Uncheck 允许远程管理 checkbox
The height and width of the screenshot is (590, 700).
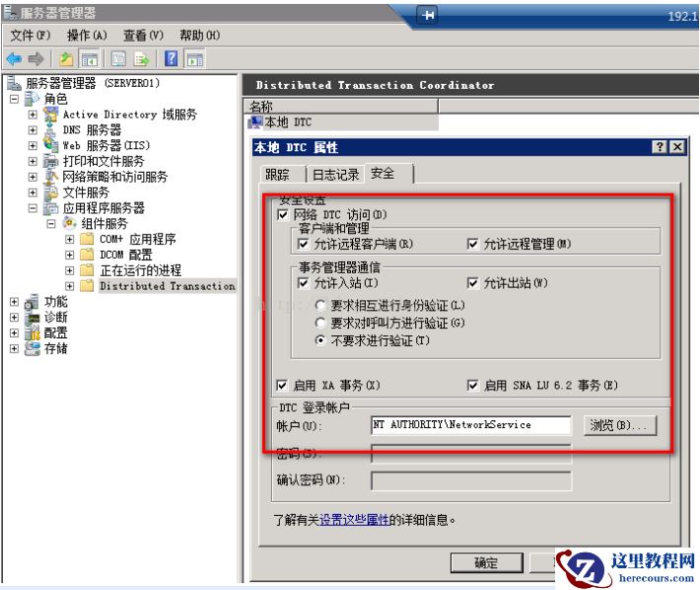(x=472, y=244)
